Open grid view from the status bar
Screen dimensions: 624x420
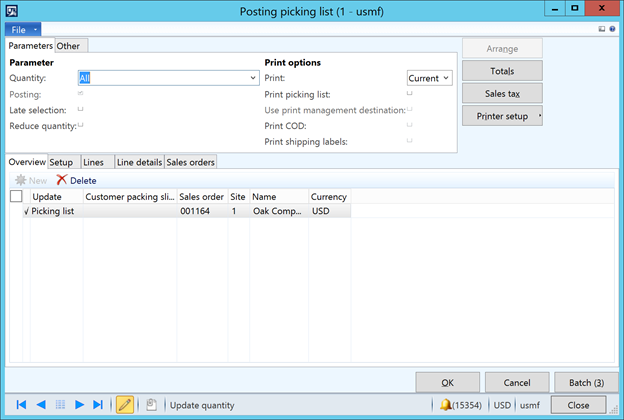pos(60,405)
